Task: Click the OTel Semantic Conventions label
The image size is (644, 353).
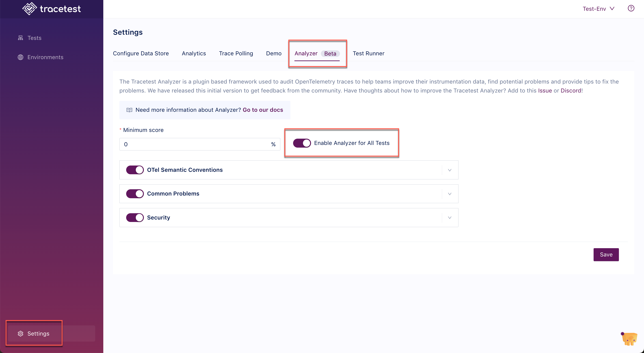Action: (185, 170)
